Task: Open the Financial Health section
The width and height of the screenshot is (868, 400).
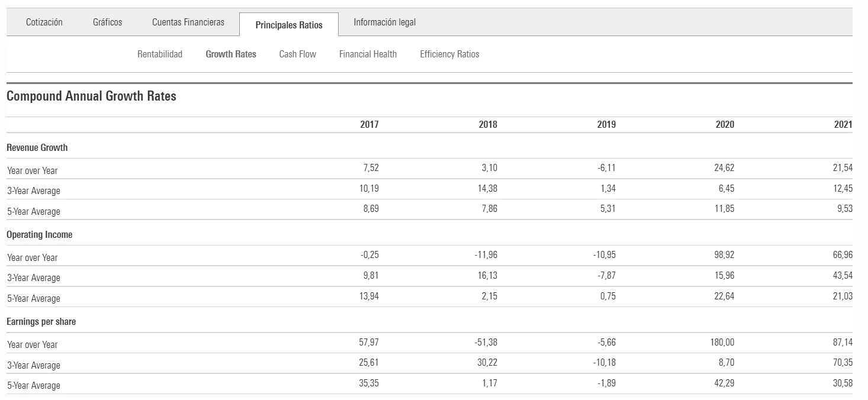Action: pyautogui.click(x=368, y=54)
